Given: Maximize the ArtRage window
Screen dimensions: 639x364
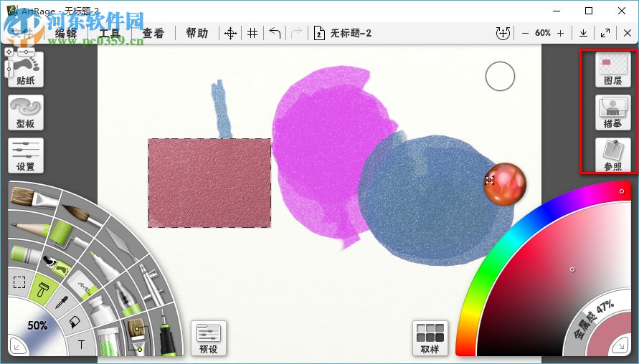Looking at the screenshot, I should [x=589, y=11].
